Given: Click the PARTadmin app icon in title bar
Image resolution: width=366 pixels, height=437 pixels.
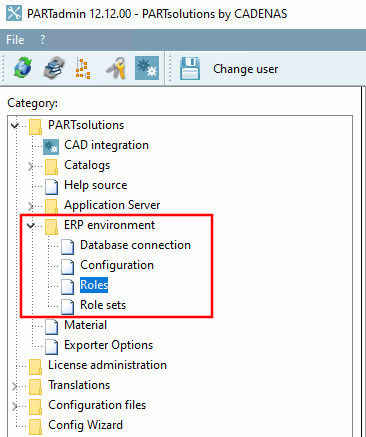Looking at the screenshot, I should pos(14,14).
